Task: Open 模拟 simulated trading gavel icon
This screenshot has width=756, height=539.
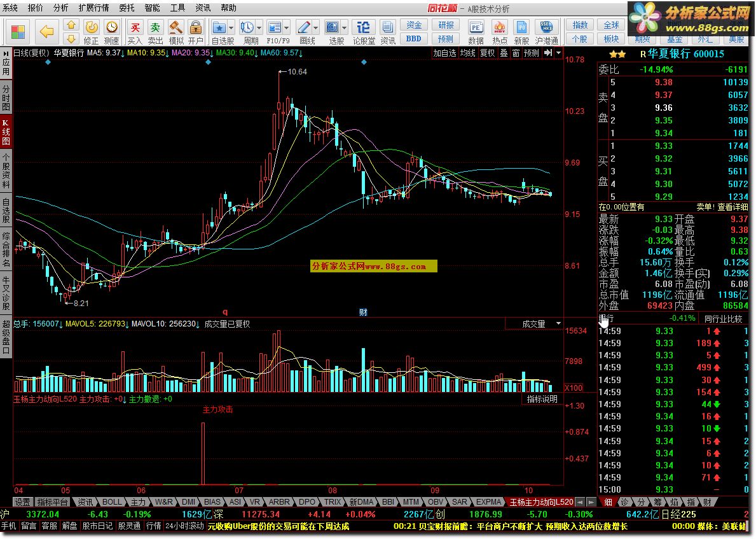Action: coord(175,32)
